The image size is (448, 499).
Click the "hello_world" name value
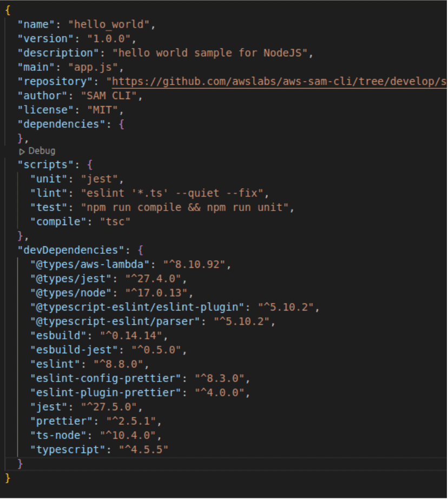tap(109, 24)
